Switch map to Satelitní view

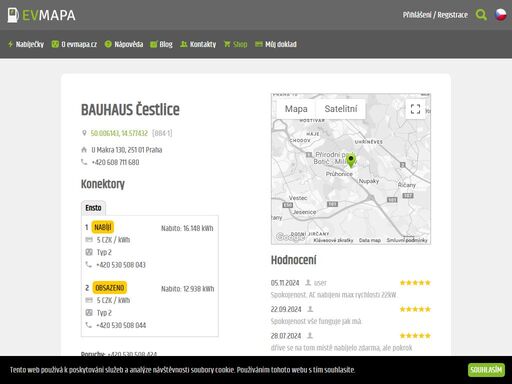click(341, 109)
